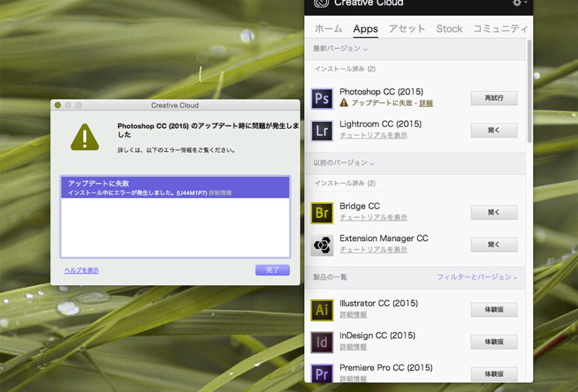Click the アップデートに失敗 status text for Photoshop
The image size is (578, 392).
pyautogui.click(x=382, y=103)
